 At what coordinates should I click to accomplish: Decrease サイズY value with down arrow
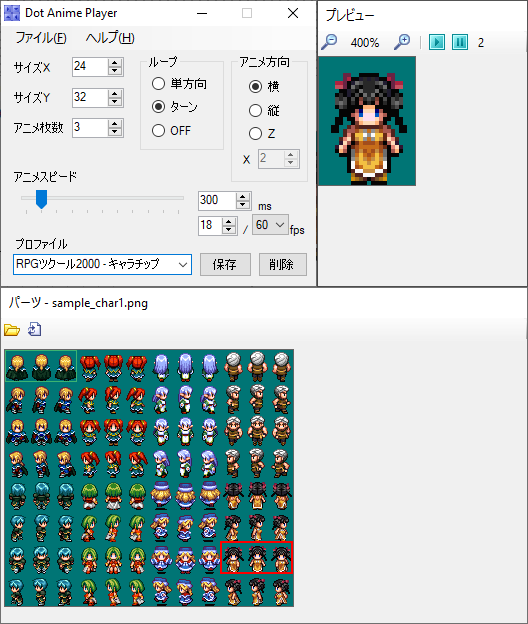pyautogui.click(x=115, y=102)
